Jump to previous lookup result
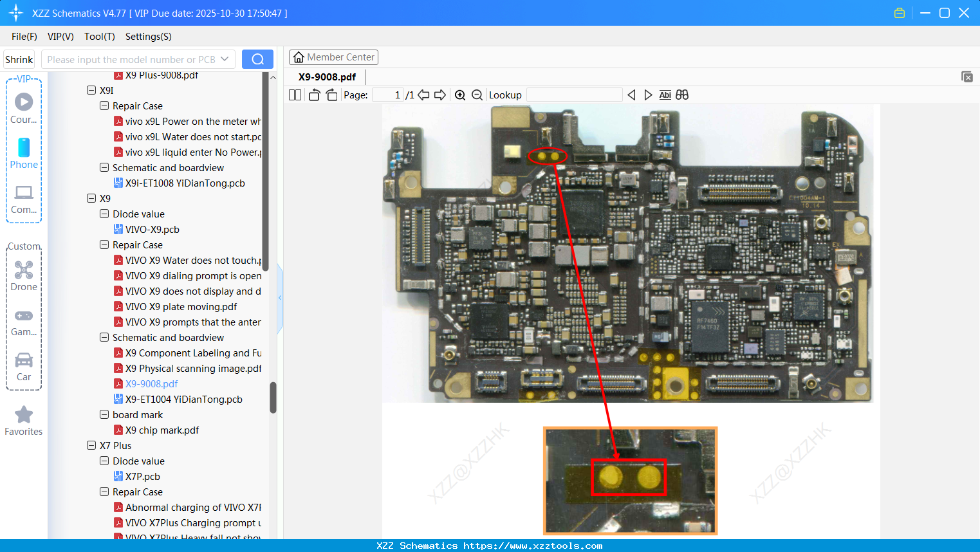980x552 pixels. (x=631, y=95)
